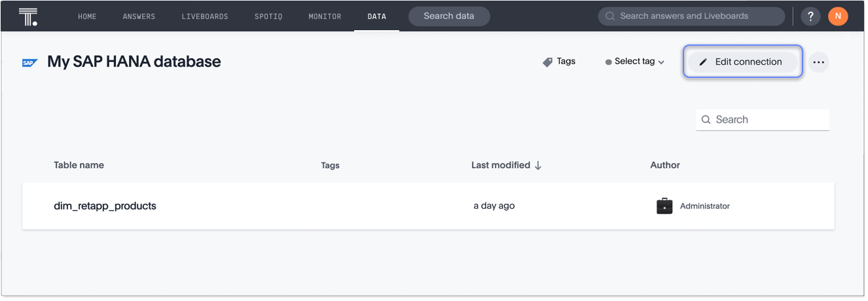Image resolution: width=868 pixels, height=301 pixels.
Task: Go to the Home tab
Action: 87,16
